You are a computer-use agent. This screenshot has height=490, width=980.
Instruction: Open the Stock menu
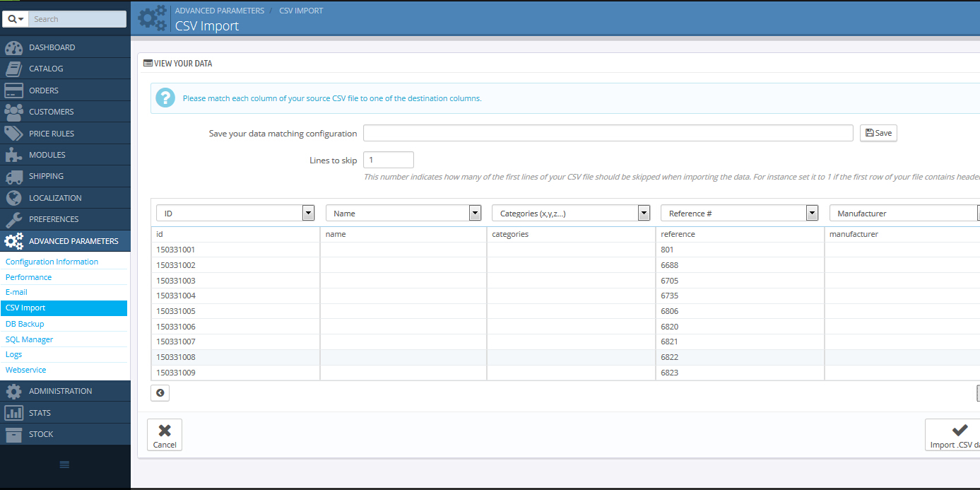(x=65, y=434)
